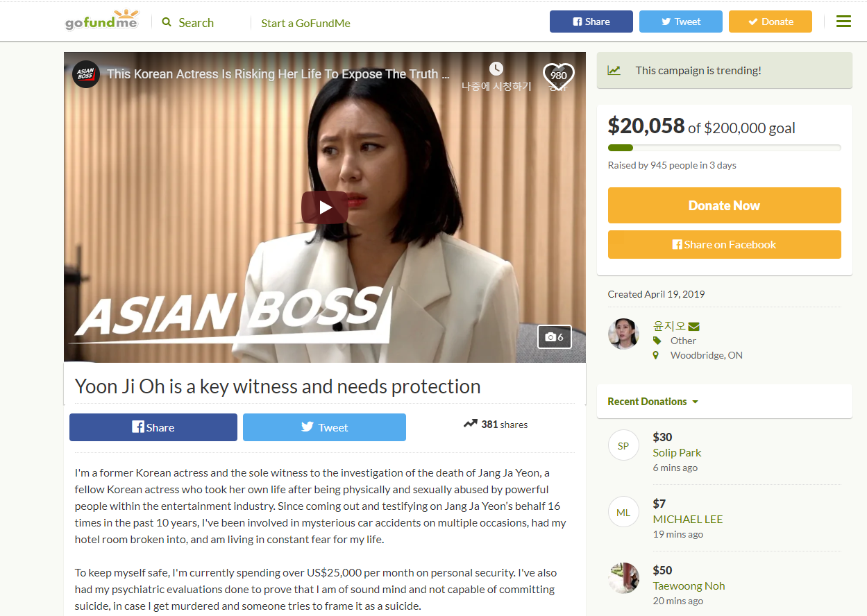This screenshot has width=867, height=616.
Task: Click the top bar Tweet button
Action: point(680,22)
